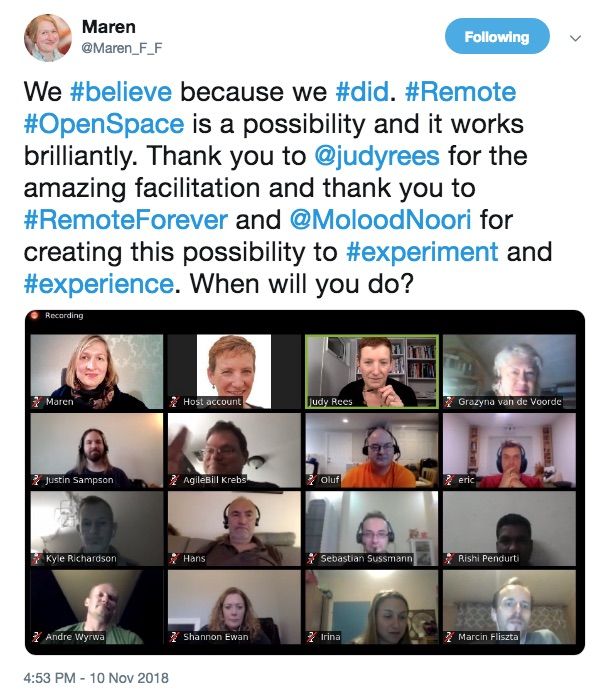Screen dimensions: 614x693
Task: Open the @Maren_F_F handle
Action: pos(122,48)
